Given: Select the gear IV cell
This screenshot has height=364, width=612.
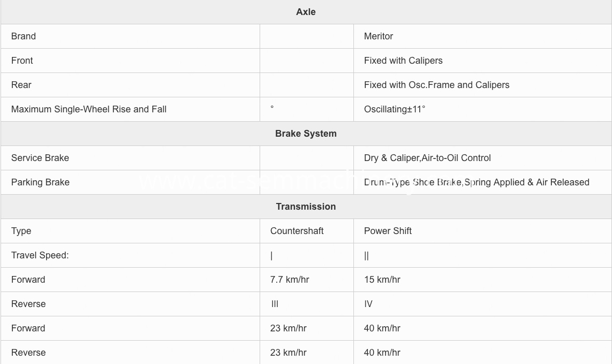Looking at the screenshot, I should [482, 304].
